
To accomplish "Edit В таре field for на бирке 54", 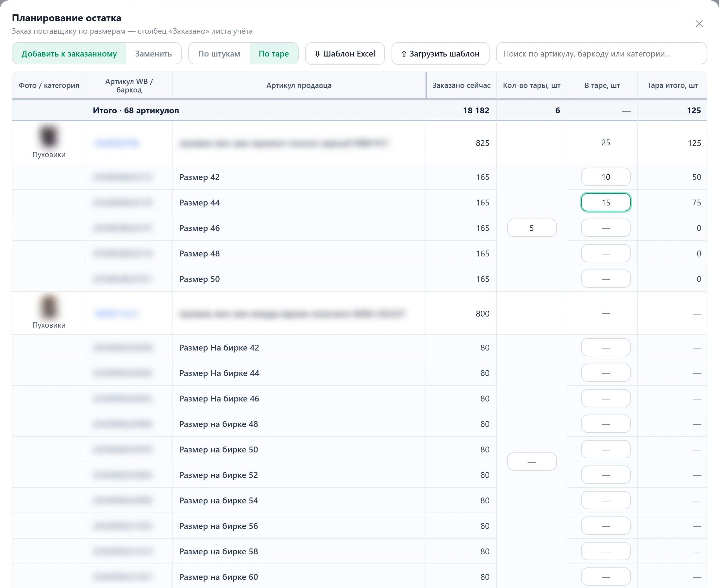I will tap(606, 500).
